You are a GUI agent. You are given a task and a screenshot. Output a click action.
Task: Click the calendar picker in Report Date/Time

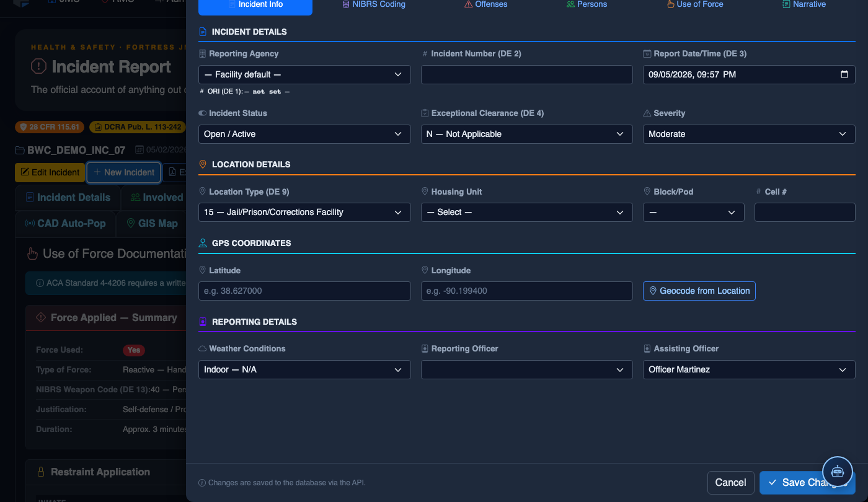coord(844,74)
